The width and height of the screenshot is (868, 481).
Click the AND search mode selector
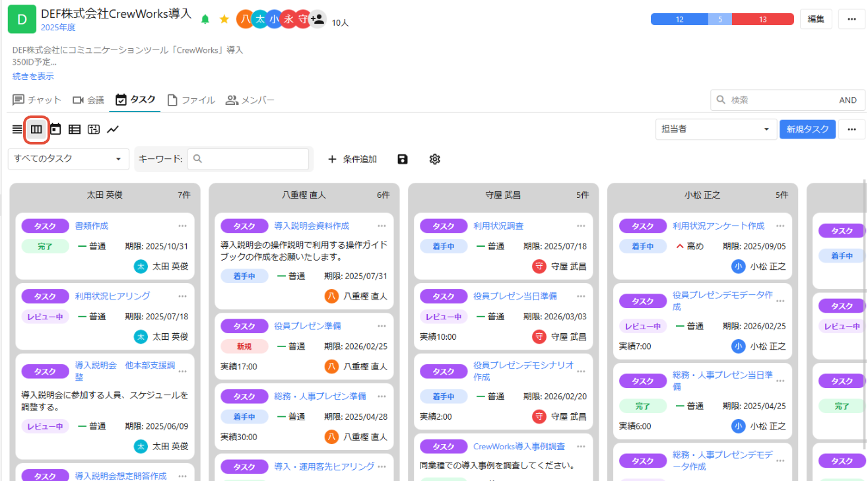coord(848,100)
